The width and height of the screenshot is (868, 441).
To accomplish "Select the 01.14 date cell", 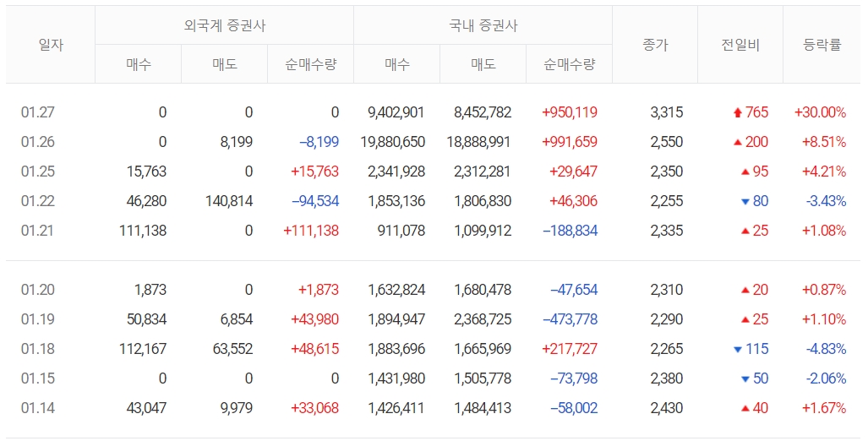I will [x=38, y=408].
